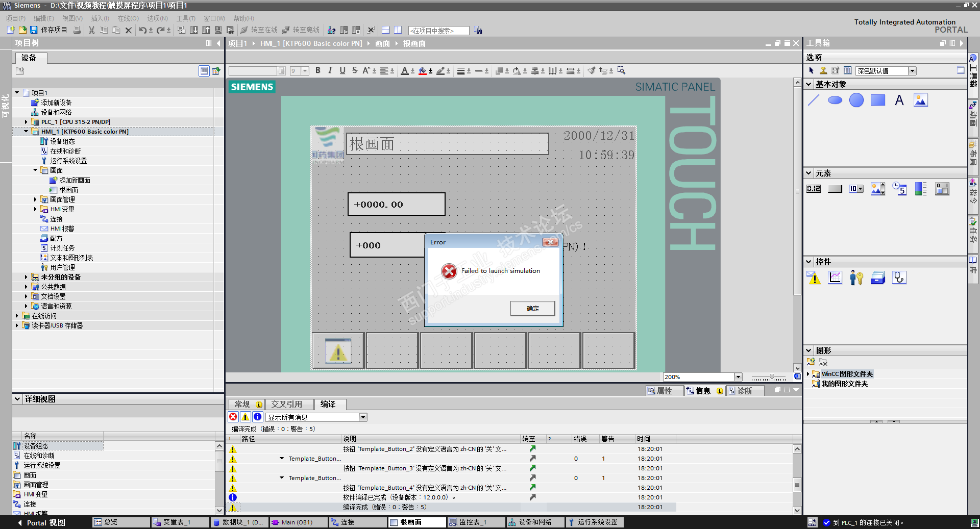Select the Line tool in 基本对象
Screen dimensions: 980x529
[814, 100]
